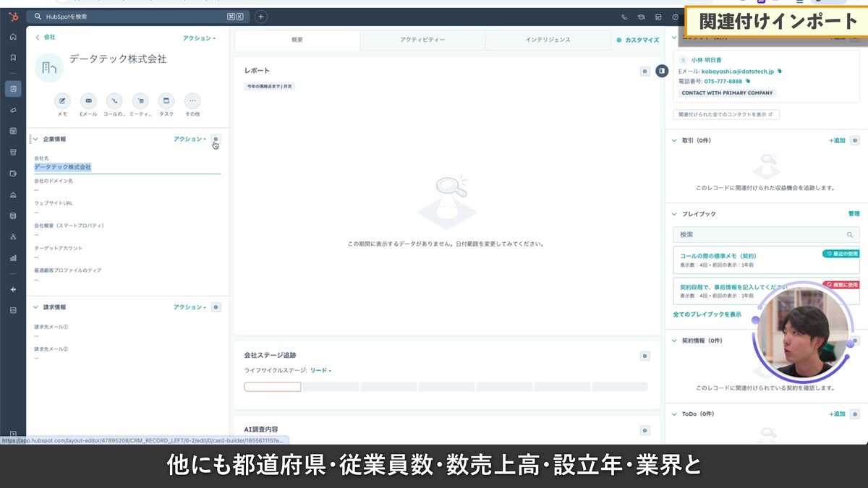Switch to the アクティビティー tab
The height and width of the screenshot is (488, 868).
pos(422,40)
